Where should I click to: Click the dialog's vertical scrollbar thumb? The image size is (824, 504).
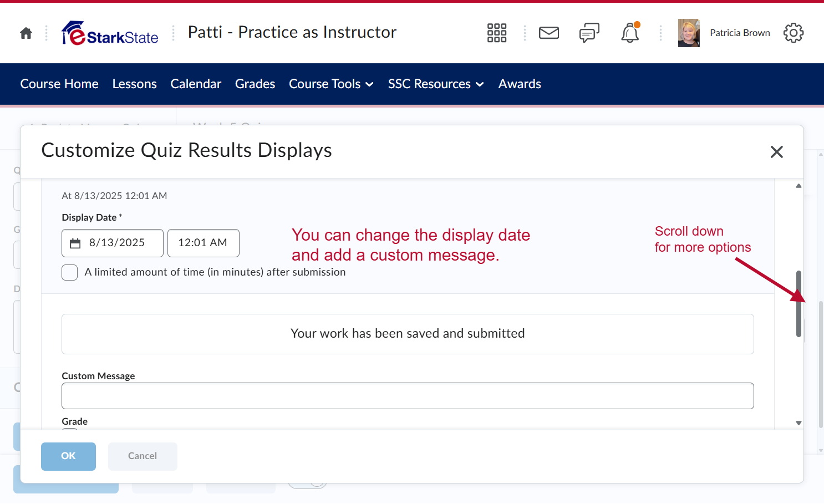(798, 304)
